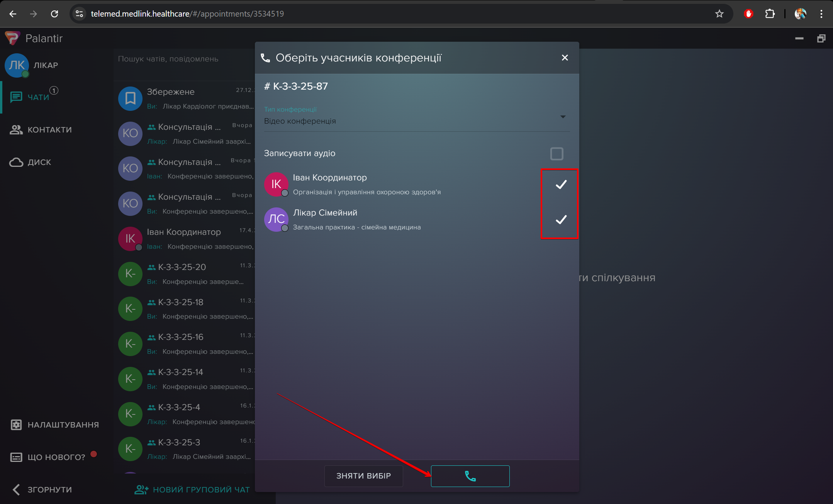Uncheck Іван Координатор participant
The height and width of the screenshot is (504, 833).
coord(561,185)
